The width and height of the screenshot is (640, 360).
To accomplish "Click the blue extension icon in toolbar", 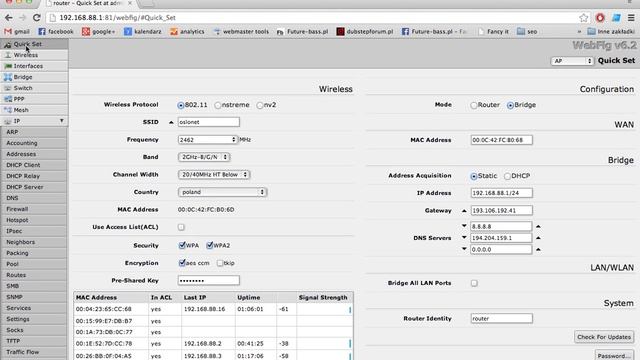I will (x=616, y=18).
